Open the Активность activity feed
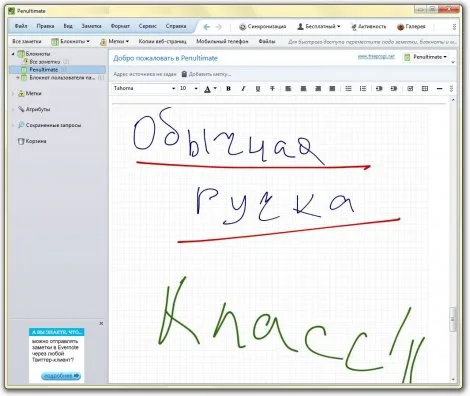Viewport: 470px width, 396px height. click(x=368, y=26)
